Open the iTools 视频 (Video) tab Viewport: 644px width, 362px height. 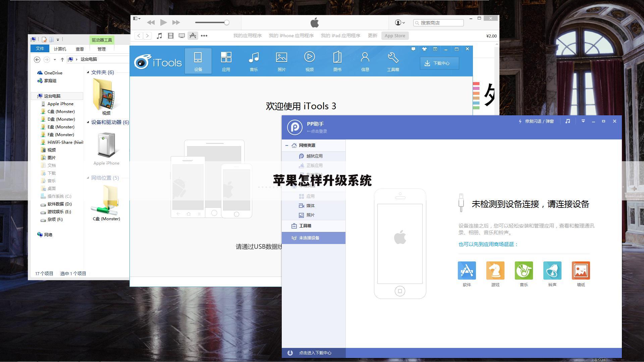pos(309,61)
